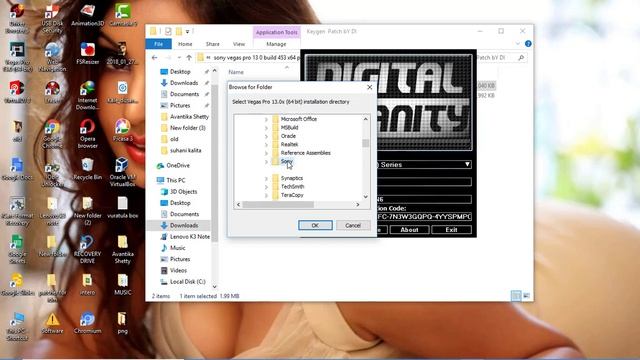Launch the Animation3D desktop icon
The width and height of the screenshot is (640, 360).
(87, 16)
